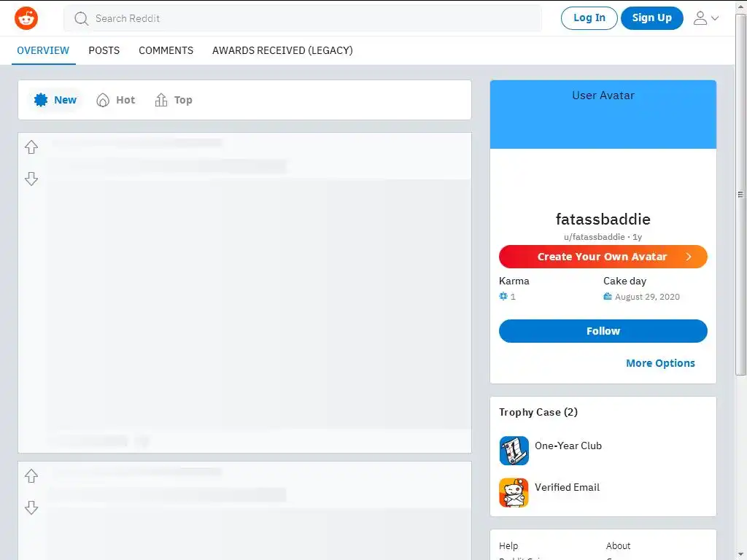
Task: Switch to the Posts tab
Action: point(104,50)
